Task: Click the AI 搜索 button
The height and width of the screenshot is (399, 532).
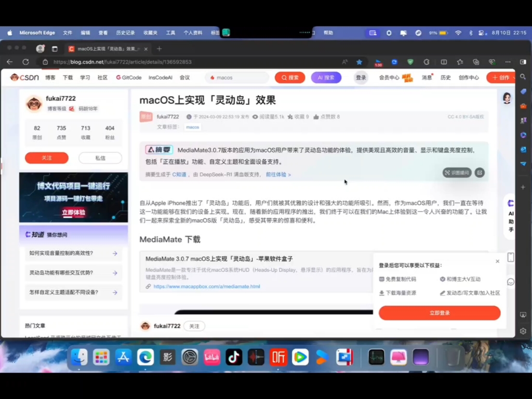Action: (326, 78)
